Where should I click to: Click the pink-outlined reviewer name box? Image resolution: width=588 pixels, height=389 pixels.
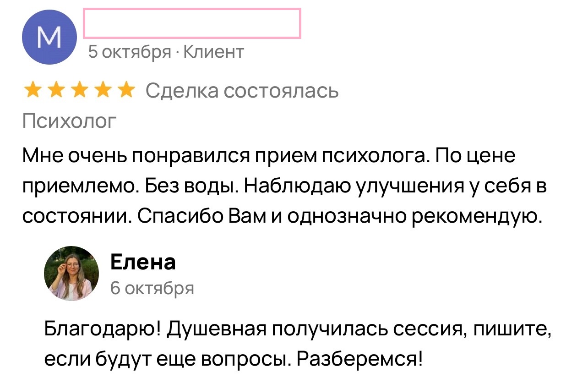192,23
